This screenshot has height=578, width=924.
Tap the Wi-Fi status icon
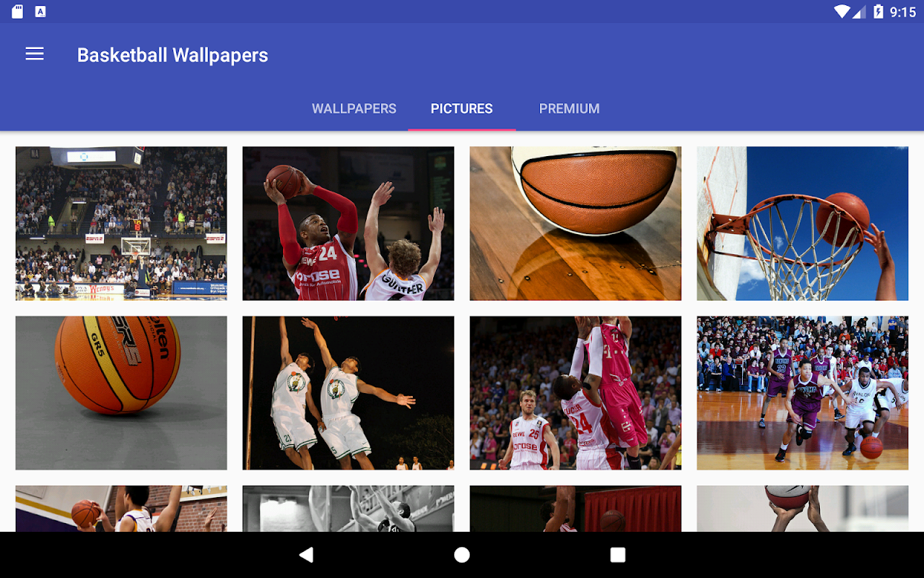pos(842,12)
